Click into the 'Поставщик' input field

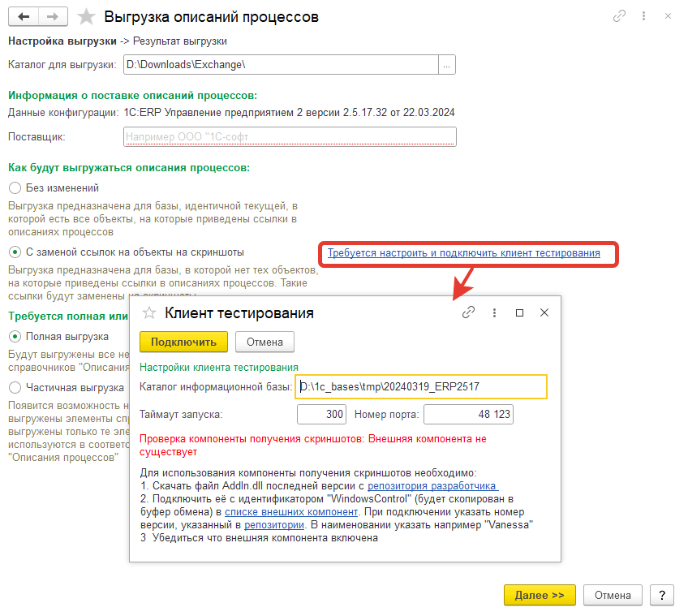(x=290, y=136)
